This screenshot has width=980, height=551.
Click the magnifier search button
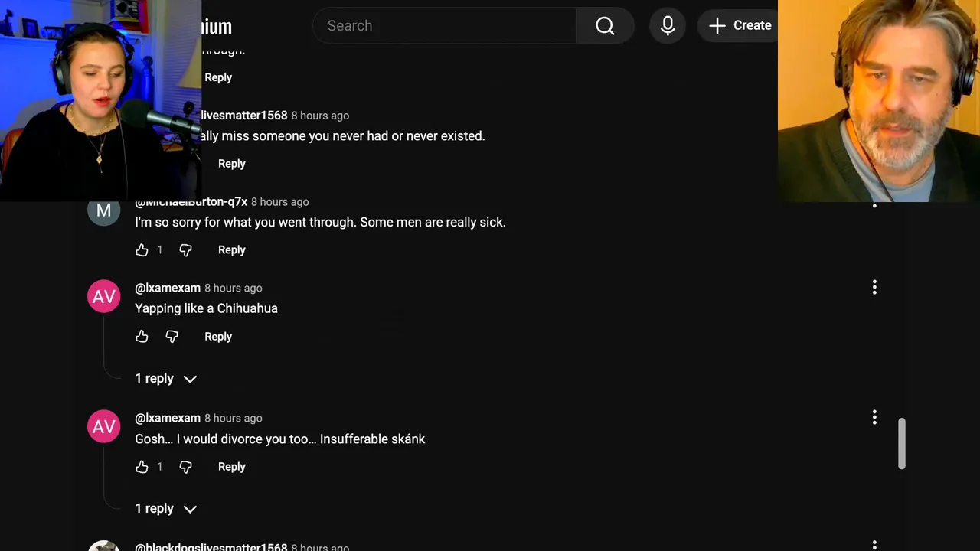[x=605, y=26]
